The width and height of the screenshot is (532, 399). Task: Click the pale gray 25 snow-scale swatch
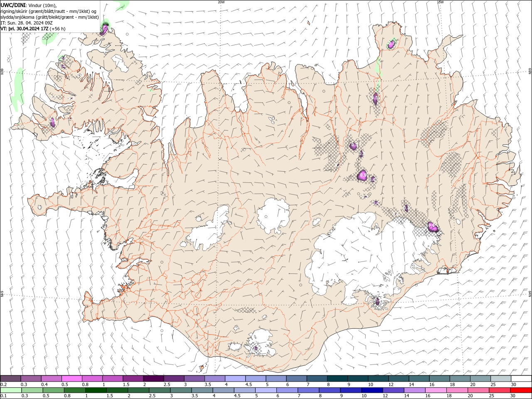(500, 378)
